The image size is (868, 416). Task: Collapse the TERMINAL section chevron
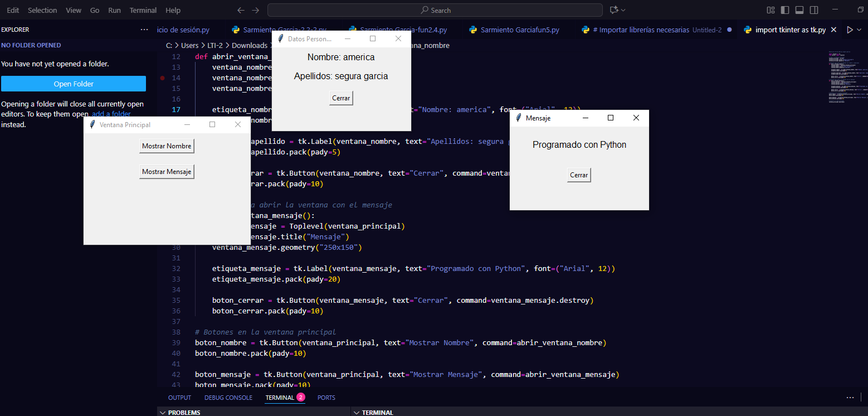pyautogui.click(x=357, y=413)
